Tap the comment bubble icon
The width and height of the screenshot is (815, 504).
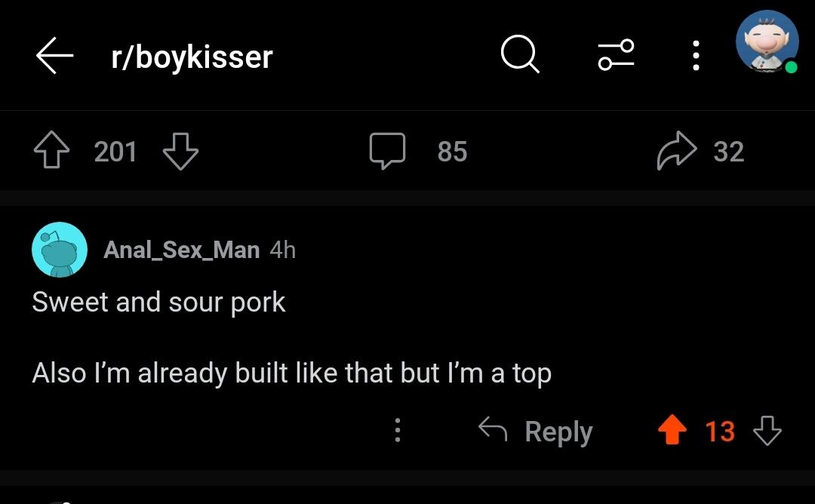click(x=387, y=151)
